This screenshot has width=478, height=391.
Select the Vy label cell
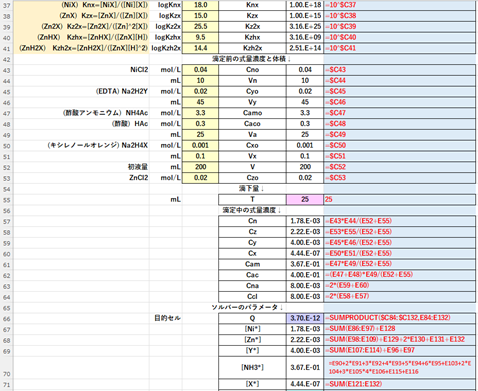252,102
